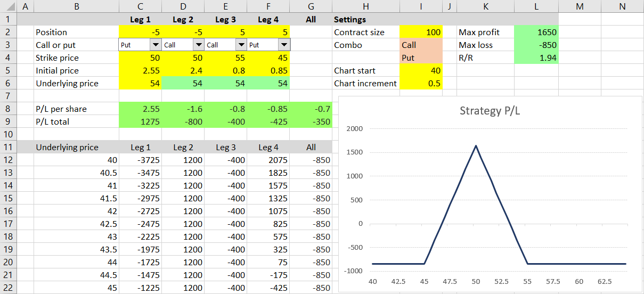This screenshot has height=294, width=644.
Task: Select Leg 2 initial price 2.4
Action: tap(183, 71)
